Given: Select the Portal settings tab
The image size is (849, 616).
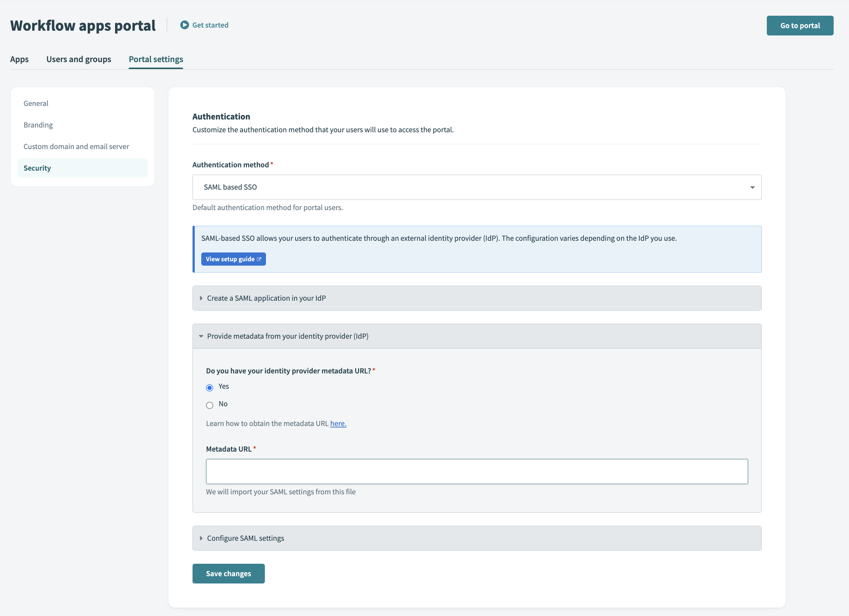Looking at the screenshot, I should pyautogui.click(x=155, y=59).
